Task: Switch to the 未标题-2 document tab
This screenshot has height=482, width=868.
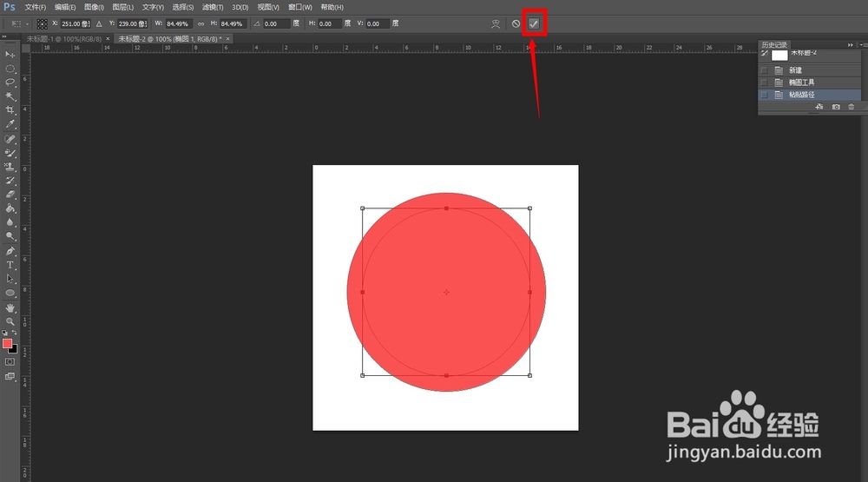Action: tap(170, 39)
